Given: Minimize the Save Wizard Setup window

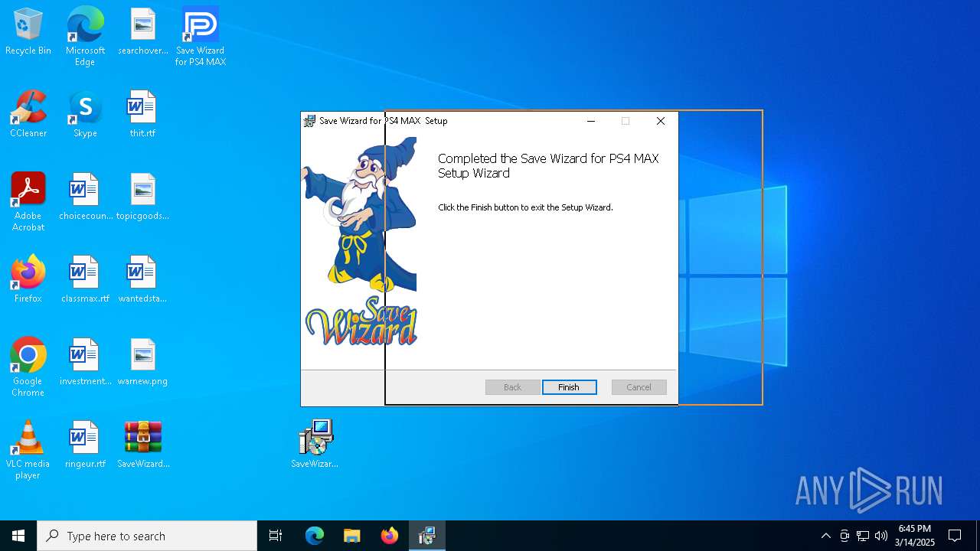Looking at the screenshot, I should (591, 121).
